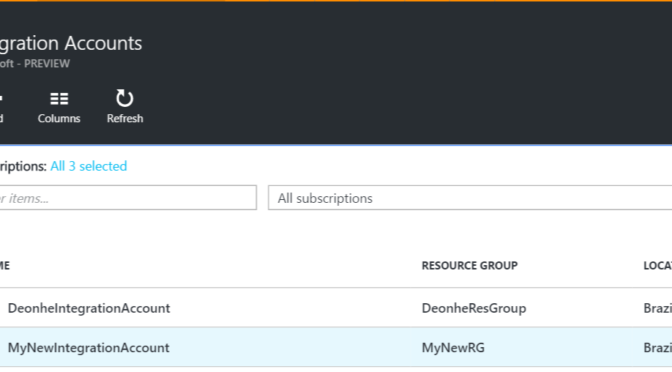672x372 pixels.
Task: Sort by RESOURCE GROUP column header
Action: tap(470, 266)
